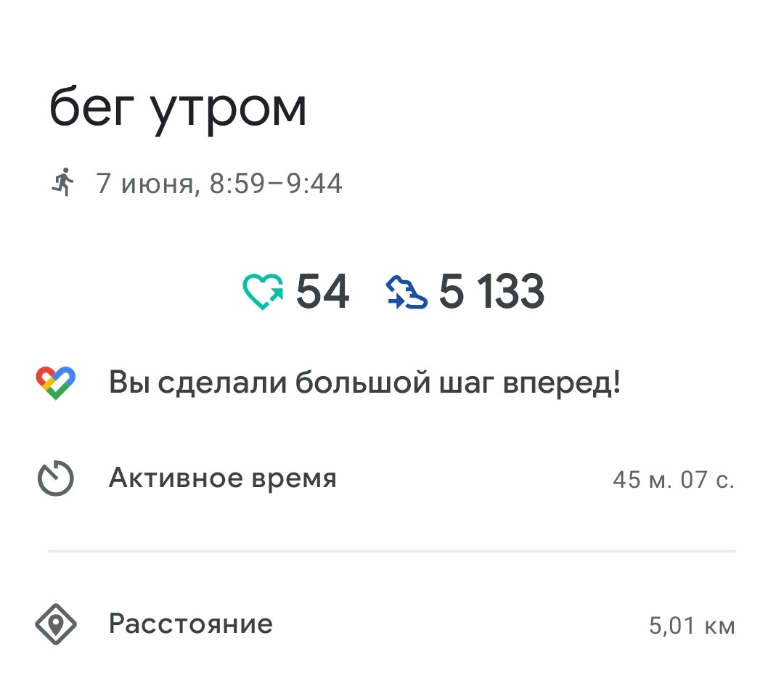This screenshot has width=784, height=678.
Task: Tap the distance value 5,01 км
Action: tap(692, 626)
